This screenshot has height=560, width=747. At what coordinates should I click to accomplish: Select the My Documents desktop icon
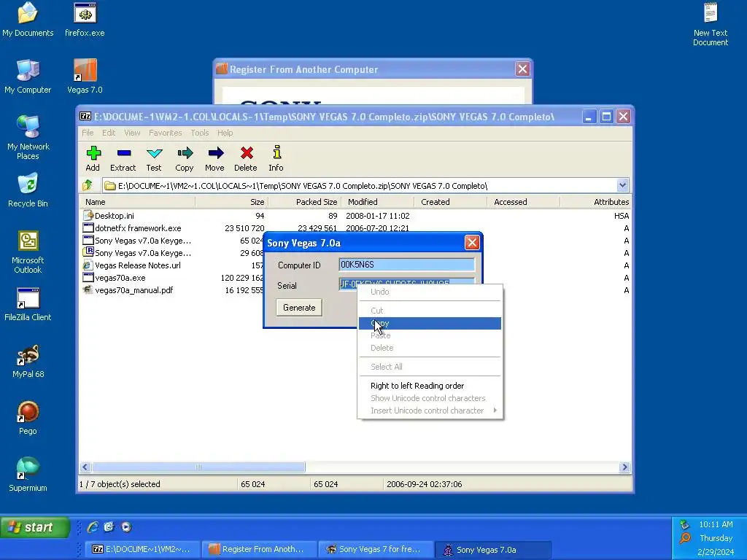28,20
